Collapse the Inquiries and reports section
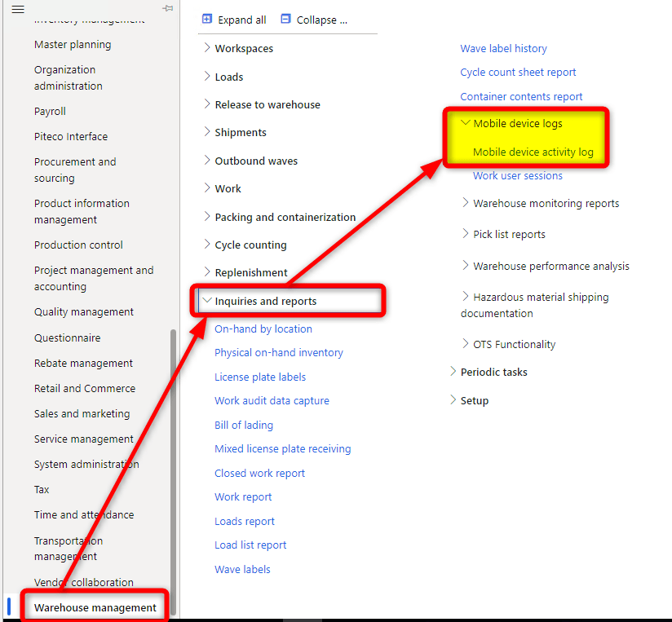The width and height of the screenshot is (672, 622). point(207,301)
